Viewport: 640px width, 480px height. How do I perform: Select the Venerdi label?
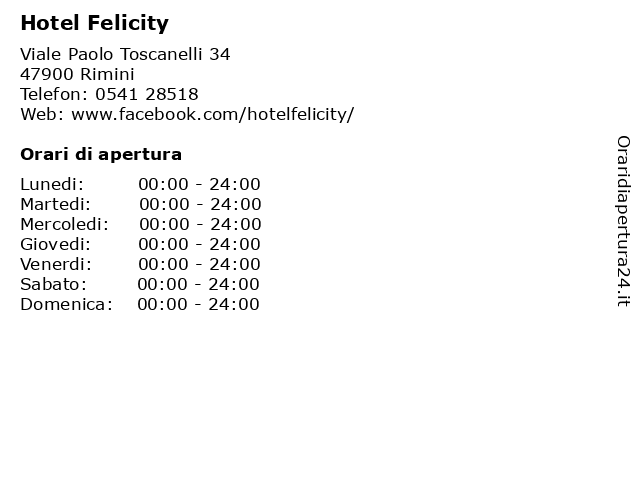[56, 264]
